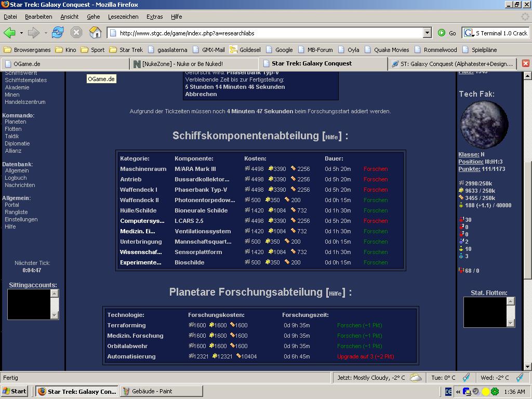This screenshot has height=399, width=532.
Task: Click Upgrade auf 3 for Automatisierung
Action: click(365, 356)
